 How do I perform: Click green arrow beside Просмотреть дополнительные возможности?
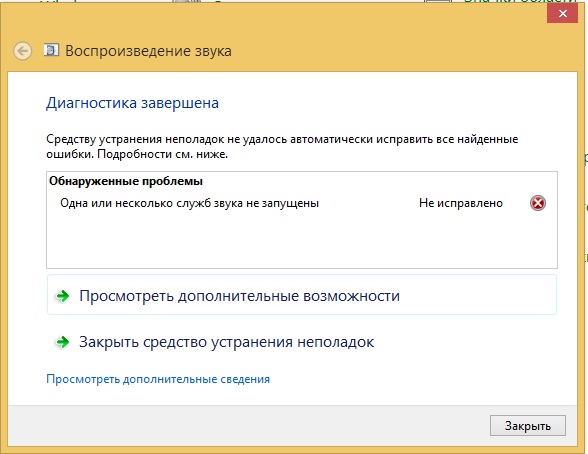(x=63, y=296)
